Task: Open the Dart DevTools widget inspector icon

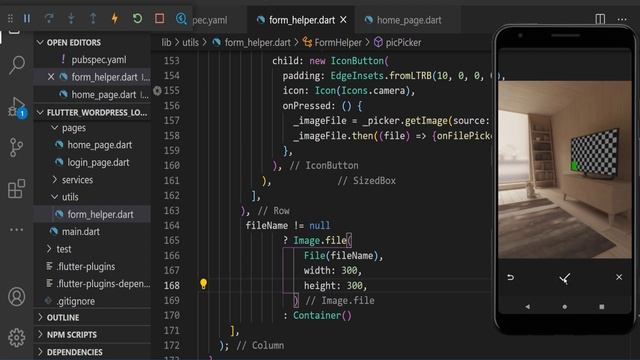Action: (181, 18)
